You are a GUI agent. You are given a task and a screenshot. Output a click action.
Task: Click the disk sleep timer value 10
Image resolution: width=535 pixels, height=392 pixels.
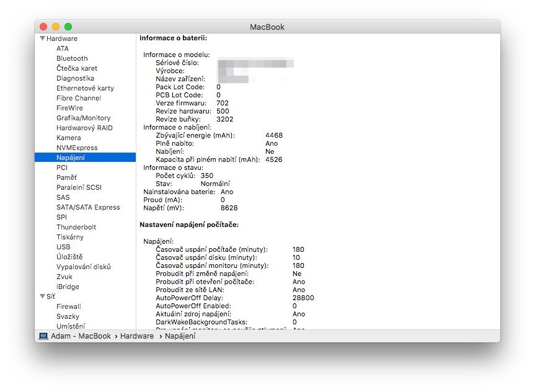click(296, 257)
